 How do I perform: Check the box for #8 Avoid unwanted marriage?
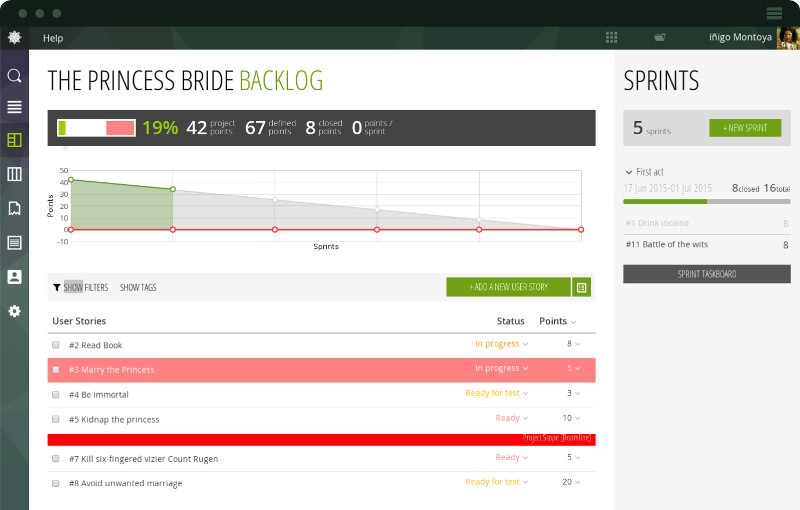(56, 483)
